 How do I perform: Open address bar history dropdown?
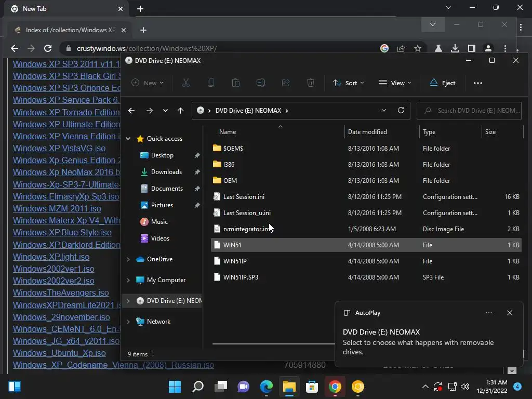tap(384, 110)
